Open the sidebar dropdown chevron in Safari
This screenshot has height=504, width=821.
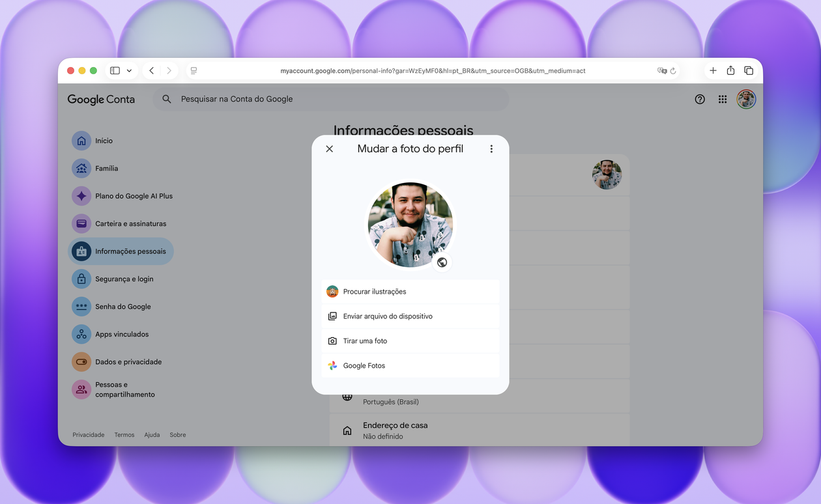tap(129, 70)
